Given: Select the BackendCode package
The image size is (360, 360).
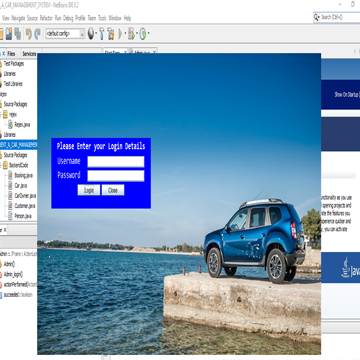Looking at the screenshot, I should pos(18,165).
